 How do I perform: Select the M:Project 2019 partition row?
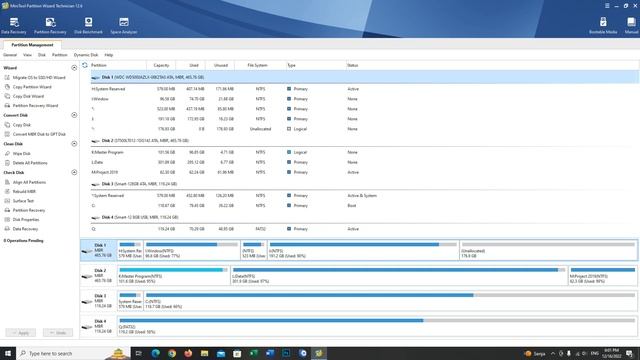click(364, 172)
